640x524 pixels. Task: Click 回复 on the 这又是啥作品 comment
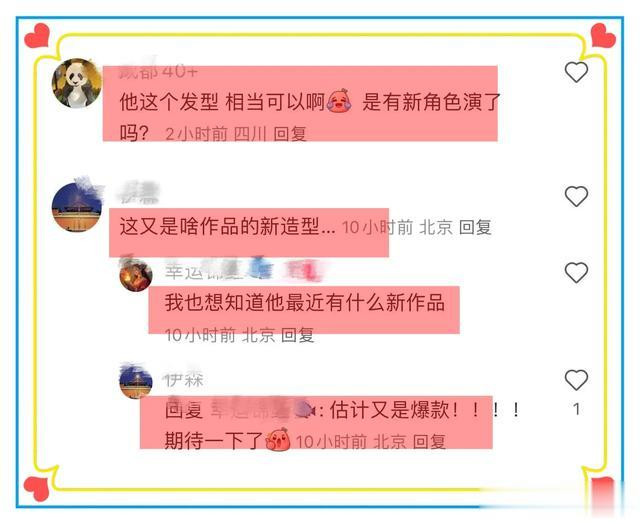pos(475,227)
